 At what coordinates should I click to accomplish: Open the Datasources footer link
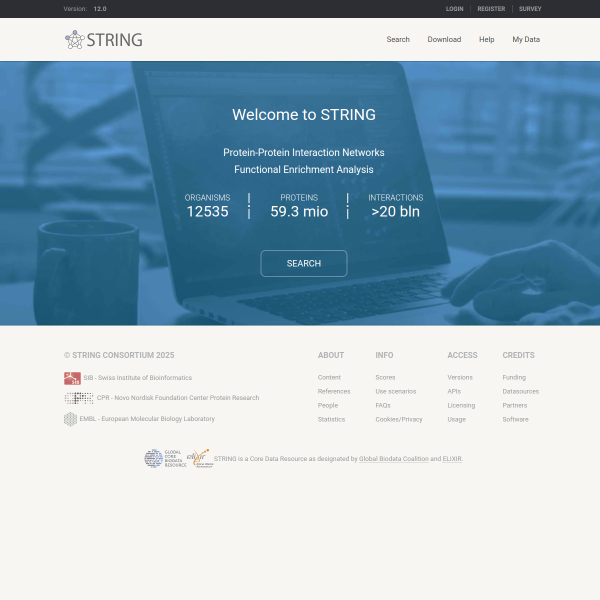pos(521,391)
